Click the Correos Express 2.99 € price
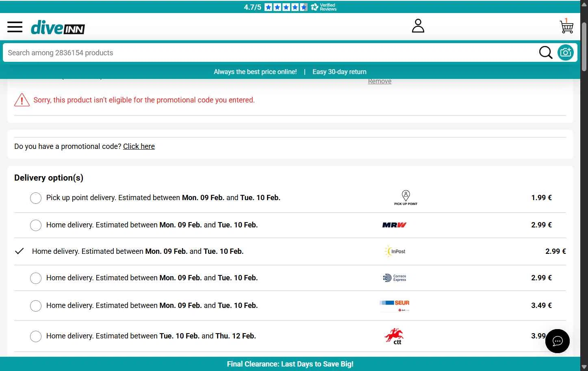588x371 pixels. (541, 278)
